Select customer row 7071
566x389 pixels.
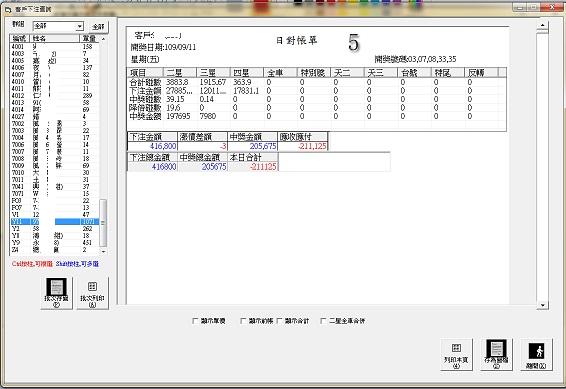54,193
